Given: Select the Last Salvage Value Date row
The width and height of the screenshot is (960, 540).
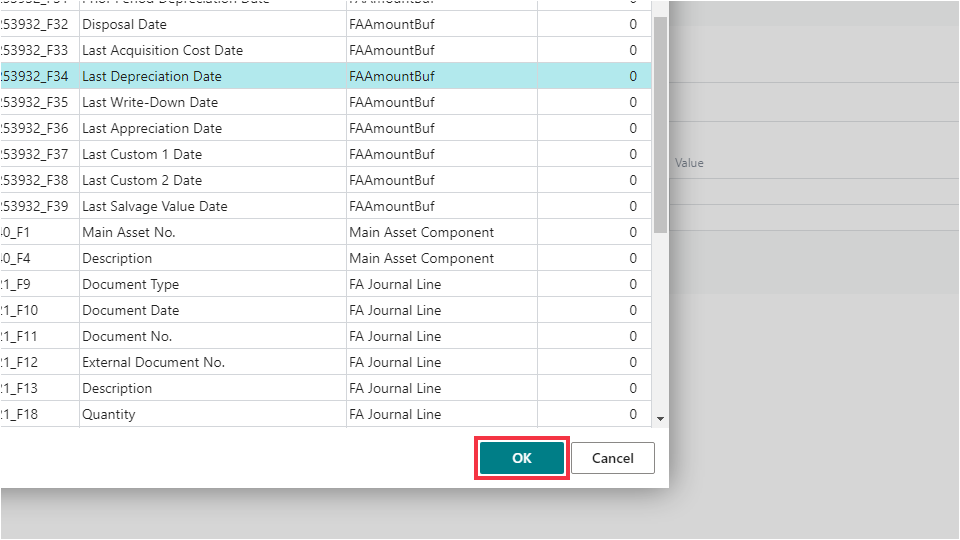Looking at the screenshot, I should click(x=326, y=206).
